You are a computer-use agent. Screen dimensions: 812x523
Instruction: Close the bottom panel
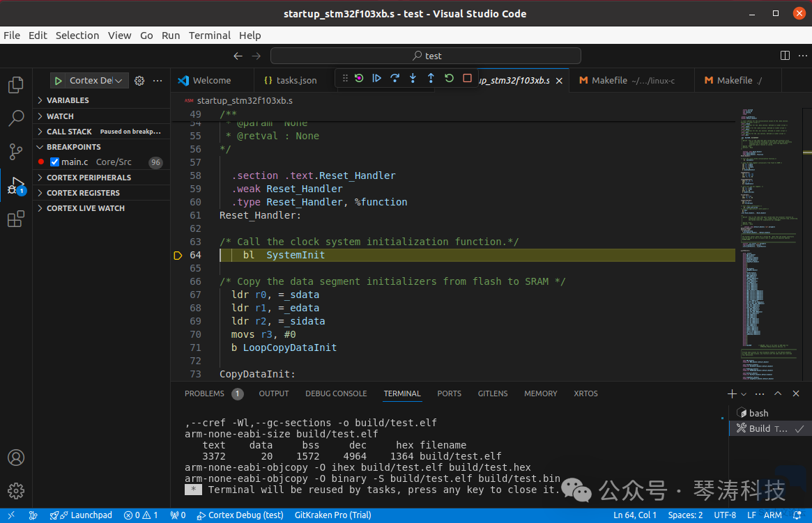[796, 393]
